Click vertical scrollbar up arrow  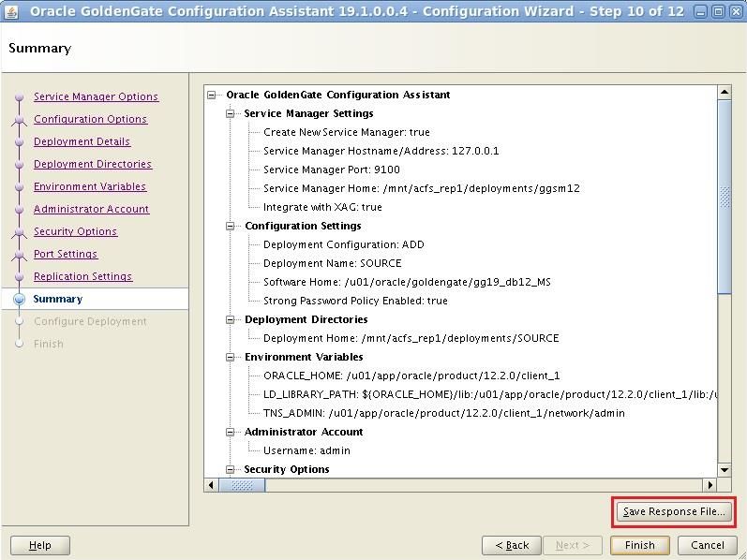click(x=725, y=92)
